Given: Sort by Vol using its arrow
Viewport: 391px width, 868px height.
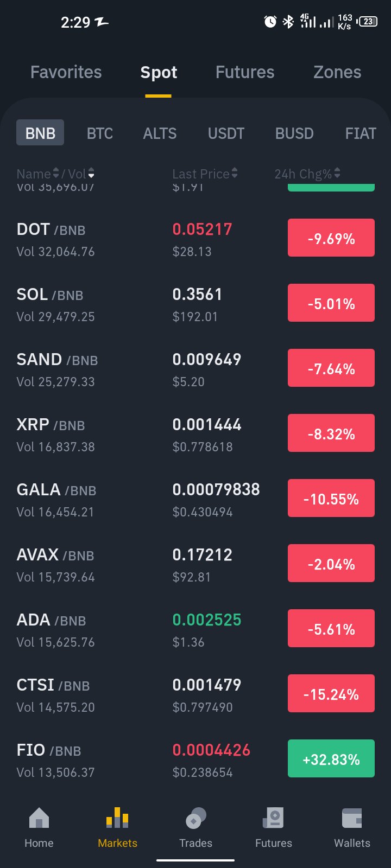Looking at the screenshot, I should pos(91,174).
